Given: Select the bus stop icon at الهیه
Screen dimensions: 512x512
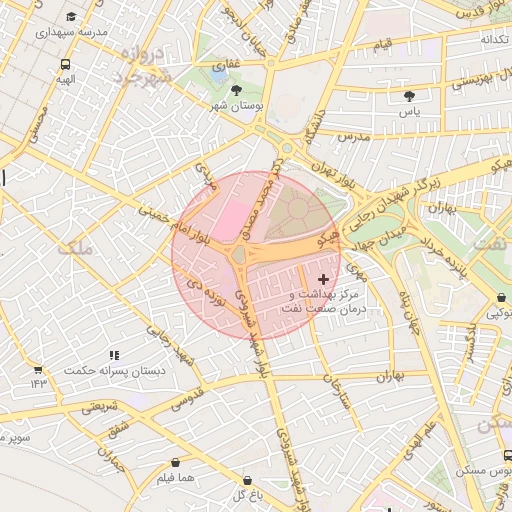Looking at the screenshot, I should (65, 64).
